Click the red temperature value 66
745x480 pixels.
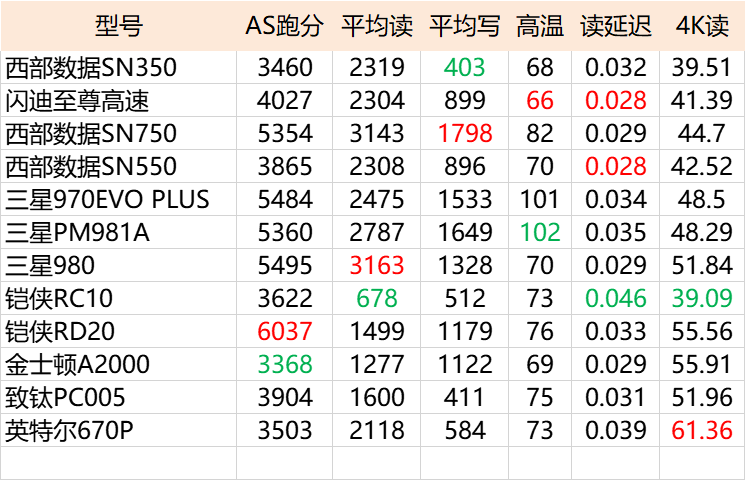pos(540,100)
